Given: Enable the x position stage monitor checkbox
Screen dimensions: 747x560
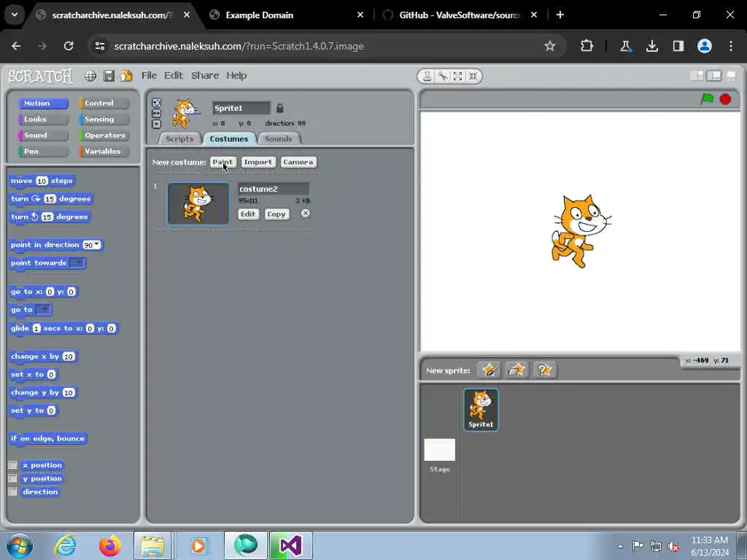Looking at the screenshot, I should (13, 464).
